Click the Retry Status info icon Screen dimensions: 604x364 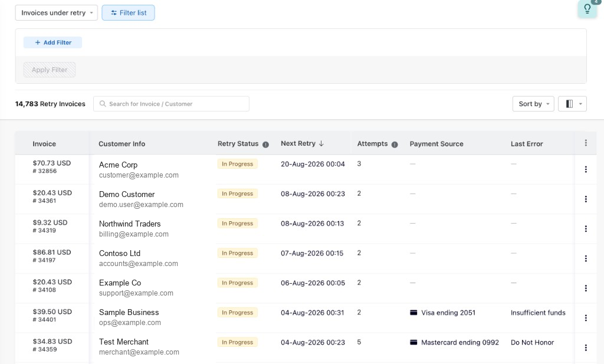[266, 145]
